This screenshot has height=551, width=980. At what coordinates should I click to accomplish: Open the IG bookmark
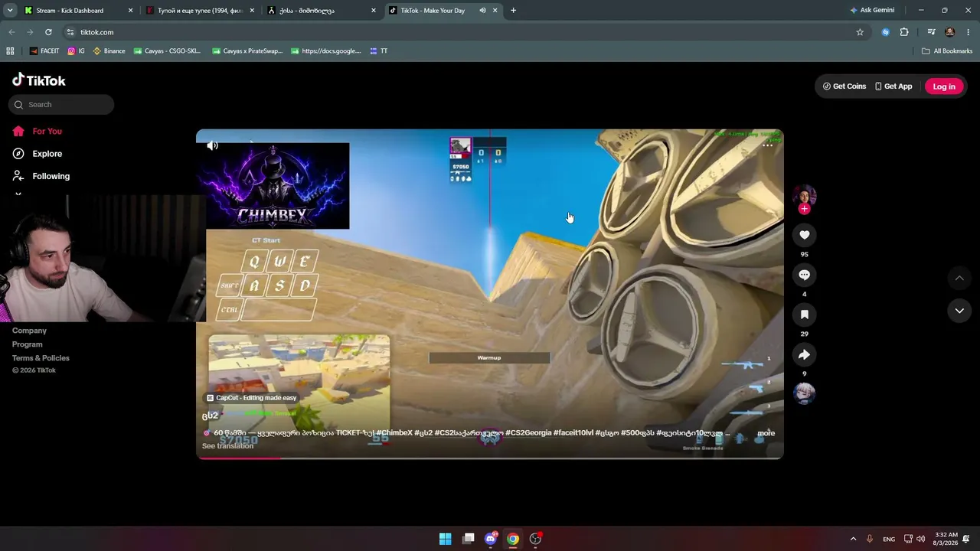[76, 51]
